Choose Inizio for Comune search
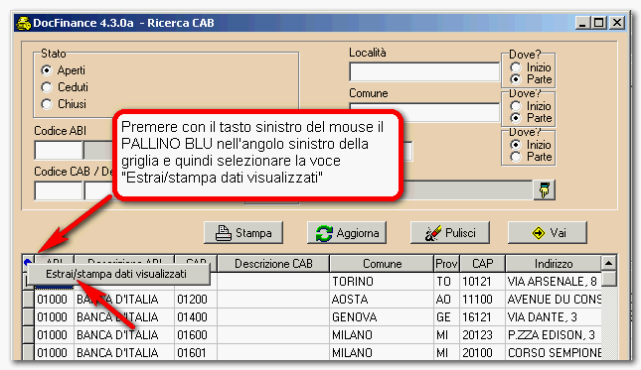The image size is (641, 370). (x=516, y=106)
